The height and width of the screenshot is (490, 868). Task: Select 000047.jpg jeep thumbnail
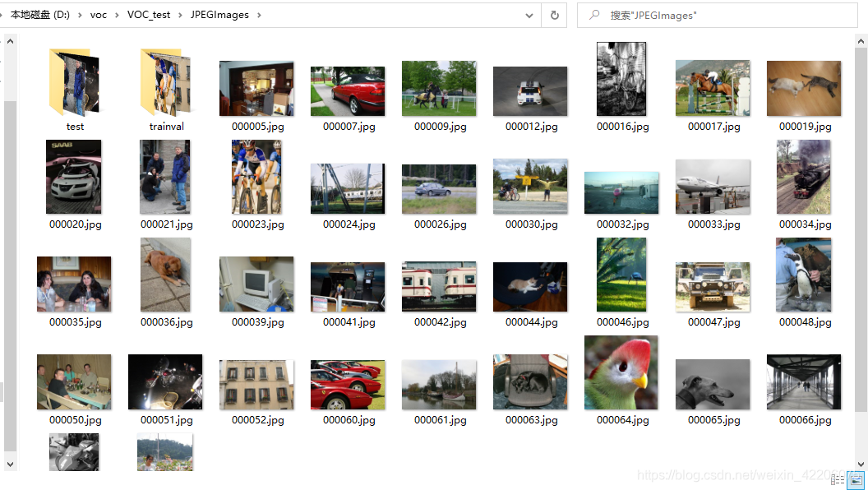click(x=713, y=287)
